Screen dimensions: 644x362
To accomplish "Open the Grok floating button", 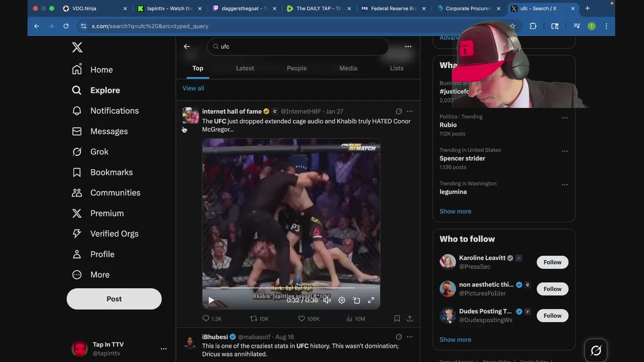I will pyautogui.click(x=596, y=350).
